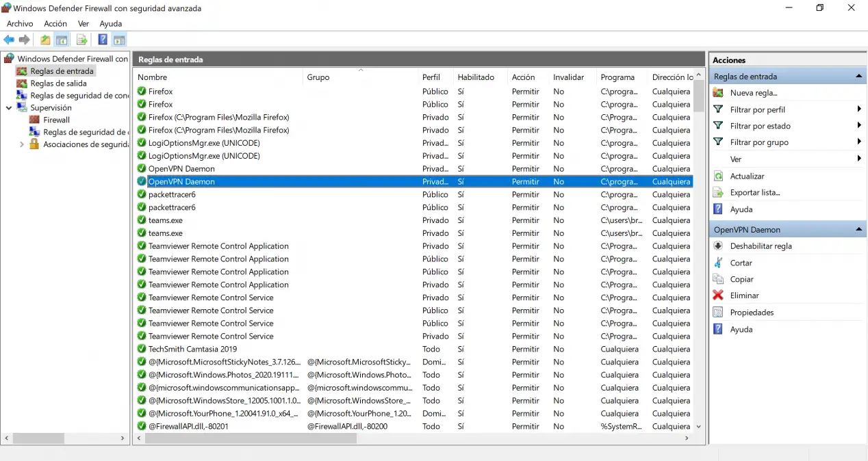Viewport: 868px width, 461px height.
Task: Sort by the Grupo column header
Action: pos(360,77)
